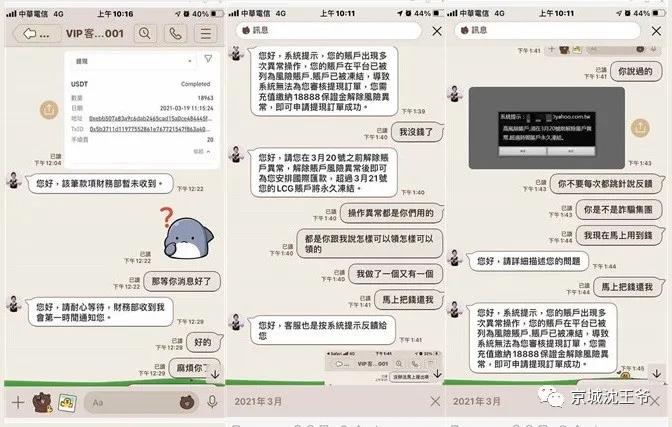Close the middle screen search bar

coord(437,31)
